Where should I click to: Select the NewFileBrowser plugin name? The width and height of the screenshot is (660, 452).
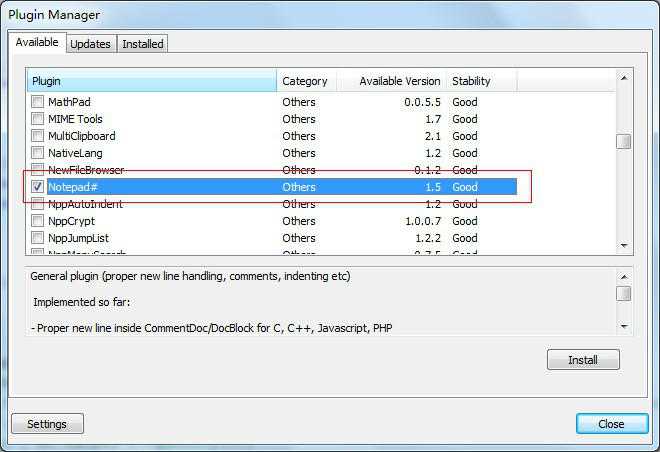pyautogui.click(x=86, y=170)
